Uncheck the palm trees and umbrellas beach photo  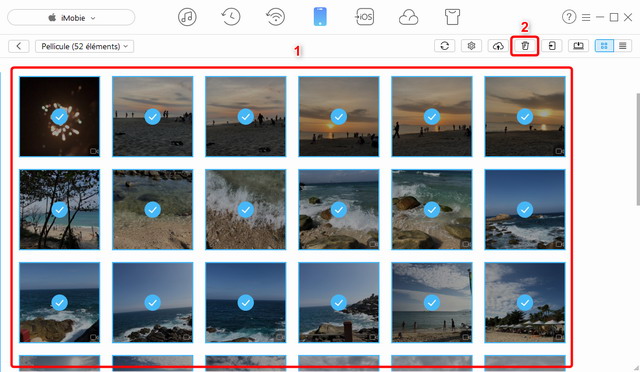pos(525,303)
